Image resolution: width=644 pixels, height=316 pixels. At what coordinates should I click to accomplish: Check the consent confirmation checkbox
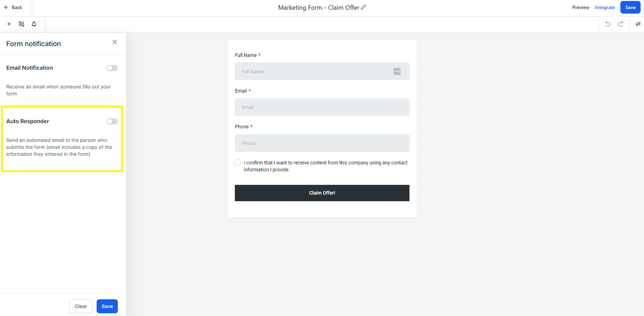click(x=238, y=163)
